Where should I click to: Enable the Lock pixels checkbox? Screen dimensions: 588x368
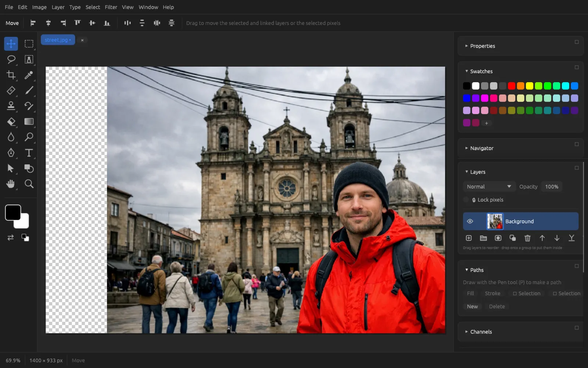tap(466, 200)
